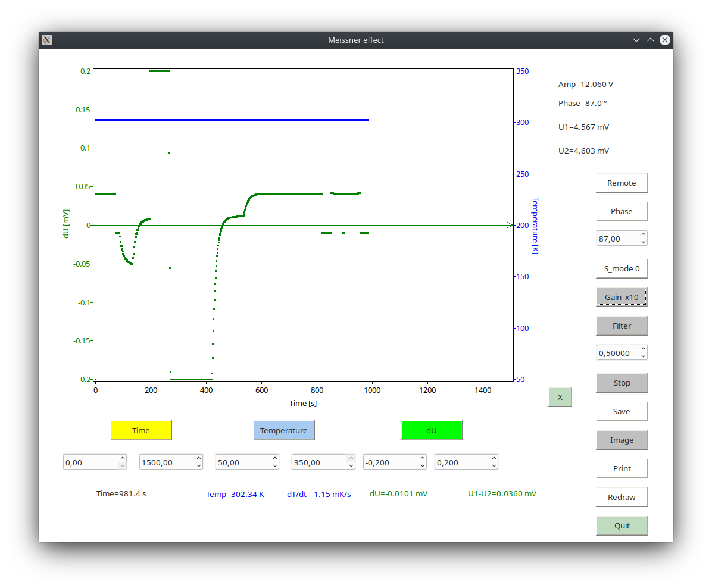The image size is (712, 588).
Task: Decrease the phase value with down arrow
Action: (x=644, y=242)
